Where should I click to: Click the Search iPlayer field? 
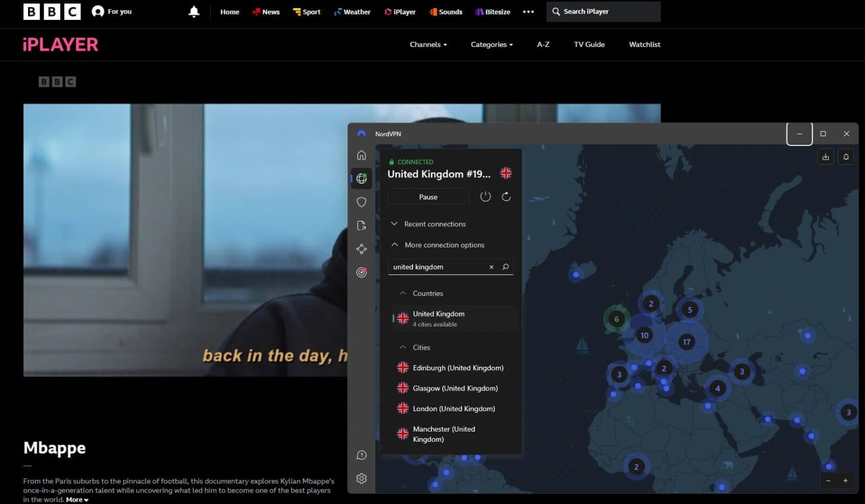603,11
